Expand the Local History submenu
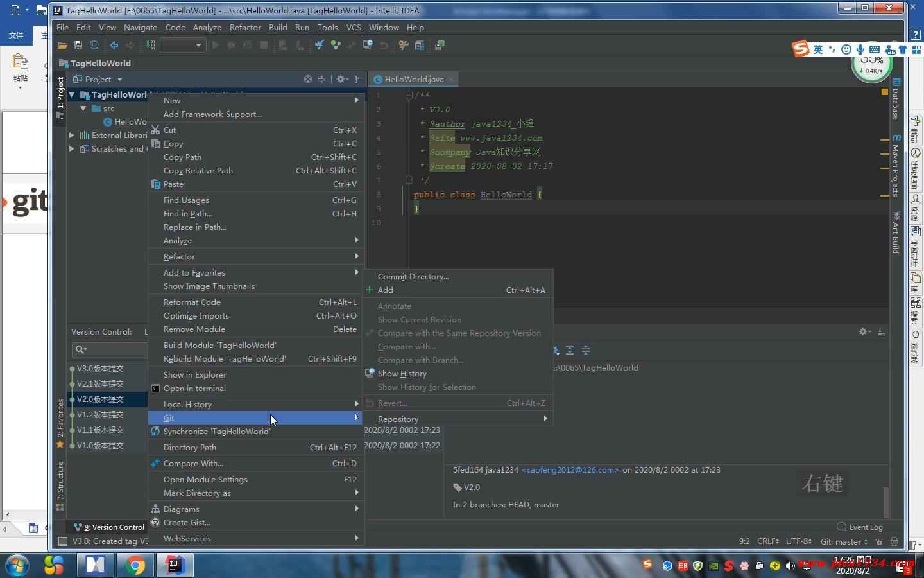 coord(256,404)
